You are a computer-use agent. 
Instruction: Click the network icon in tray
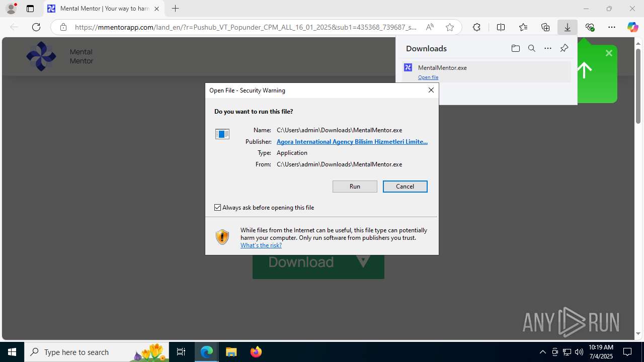click(x=567, y=352)
